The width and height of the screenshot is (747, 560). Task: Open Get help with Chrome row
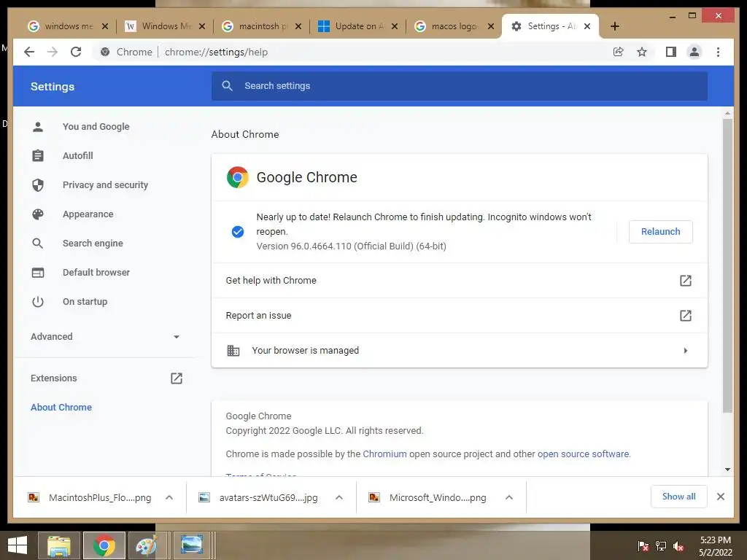pos(460,281)
